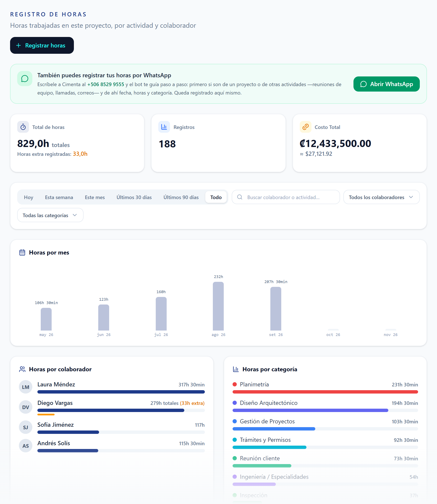The width and height of the screenshot is (437, 504).
Task: Click the coins icon beside Costo Total
Action: pyautogui.click(x=305, y=127)
